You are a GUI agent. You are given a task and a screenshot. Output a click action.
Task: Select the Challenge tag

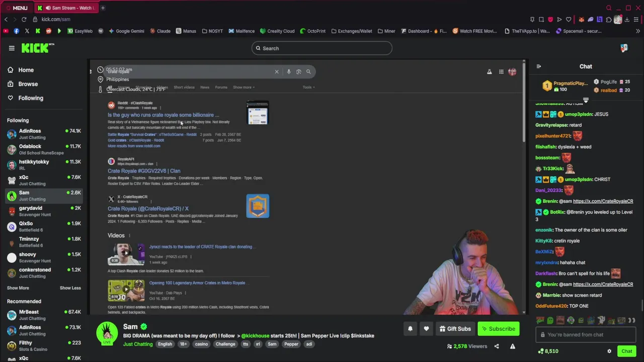225,344
